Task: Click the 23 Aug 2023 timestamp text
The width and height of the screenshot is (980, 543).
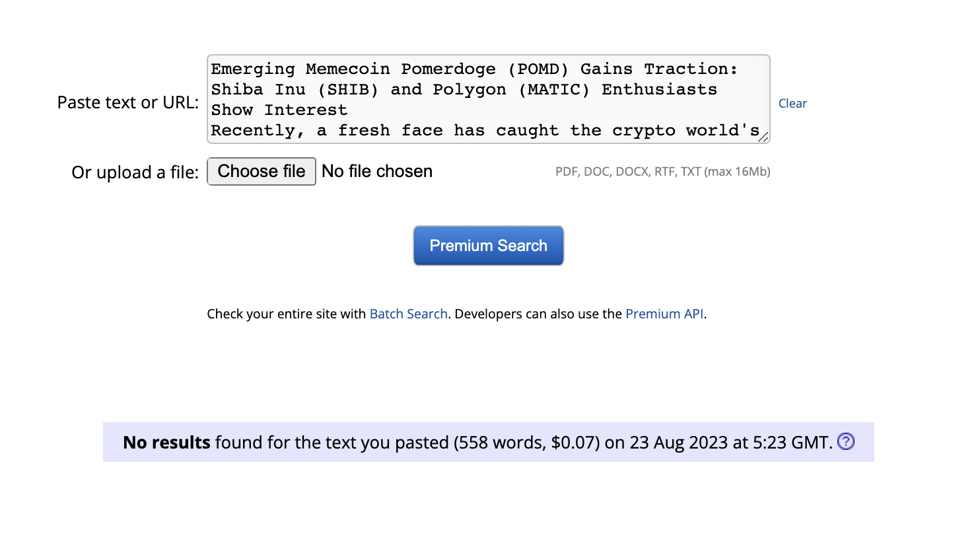Action: (x=728, y=442)
